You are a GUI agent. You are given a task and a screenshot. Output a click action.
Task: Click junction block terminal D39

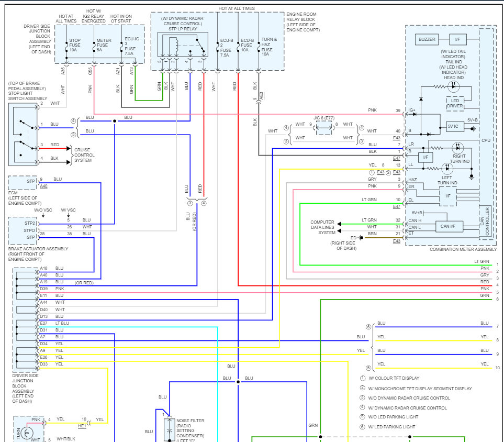tap(43, 289)
